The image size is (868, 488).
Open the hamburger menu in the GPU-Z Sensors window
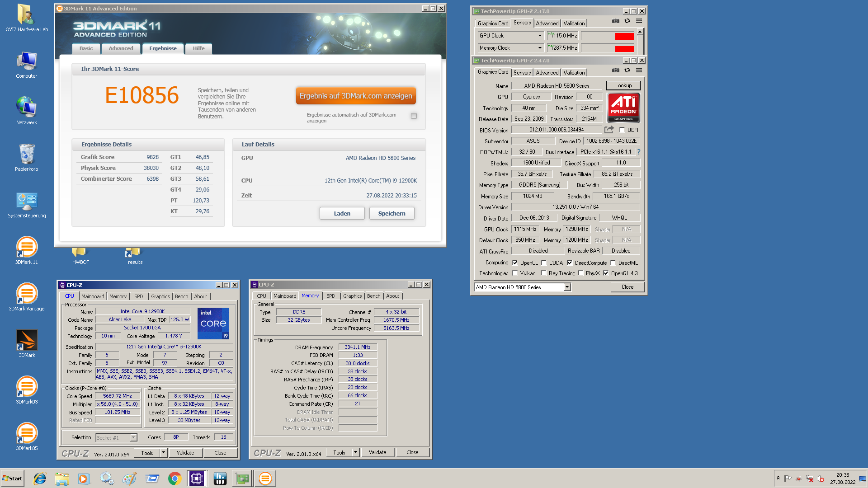click(639, 21)
